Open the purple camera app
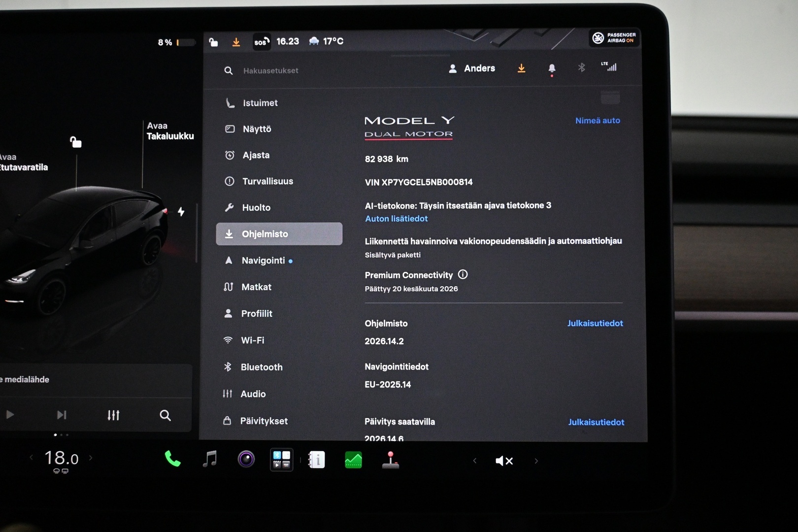Screen dimensions: 798x532 pos(246,459)
